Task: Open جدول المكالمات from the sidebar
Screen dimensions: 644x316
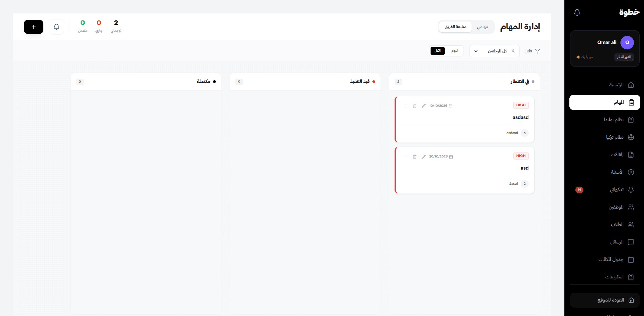Action: (x=611, y=259)
